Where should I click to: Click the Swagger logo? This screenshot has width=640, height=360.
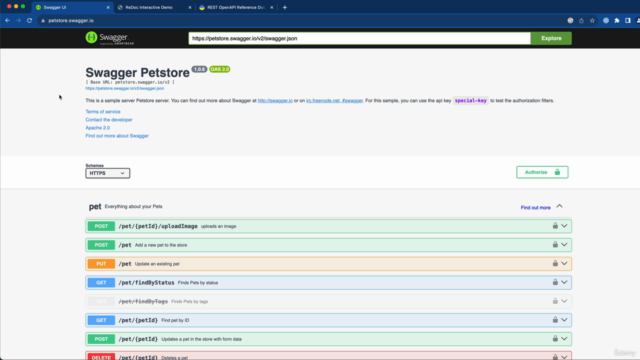[109, 38]
